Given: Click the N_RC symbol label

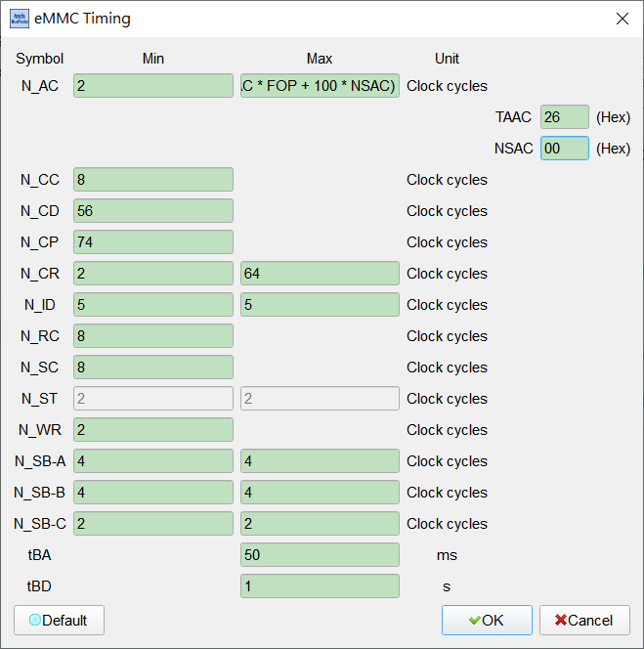Looking at the screenshot, I should point(40,335).
